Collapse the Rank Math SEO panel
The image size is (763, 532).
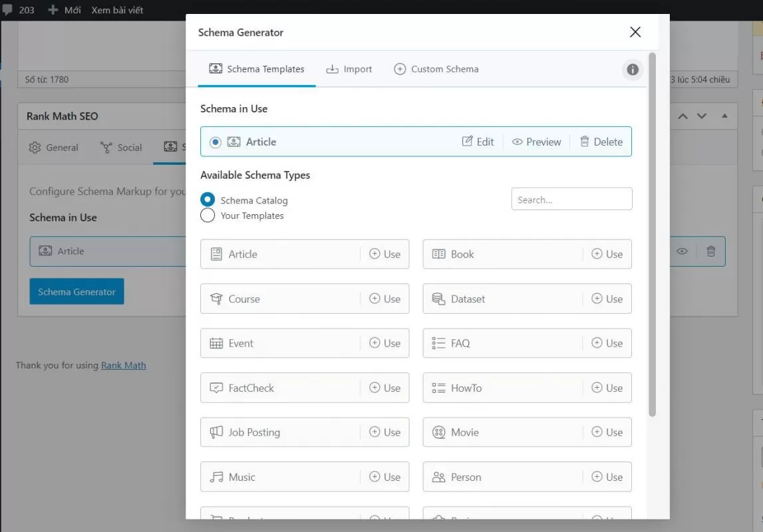coord(724,116)
